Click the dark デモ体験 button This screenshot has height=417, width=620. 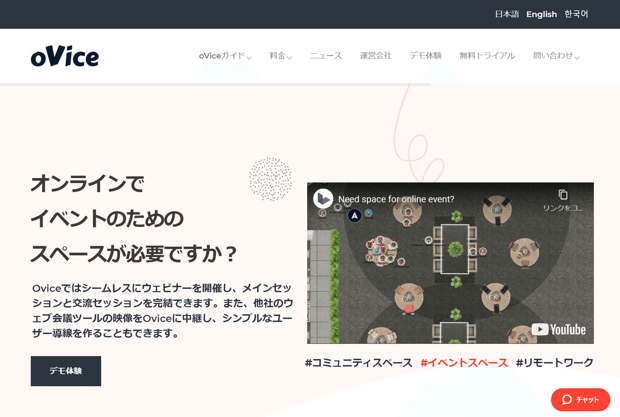[66, 371]
